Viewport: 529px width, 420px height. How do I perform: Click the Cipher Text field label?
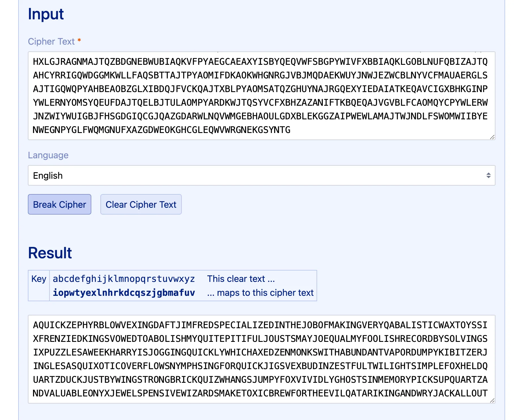pos(51,41)
